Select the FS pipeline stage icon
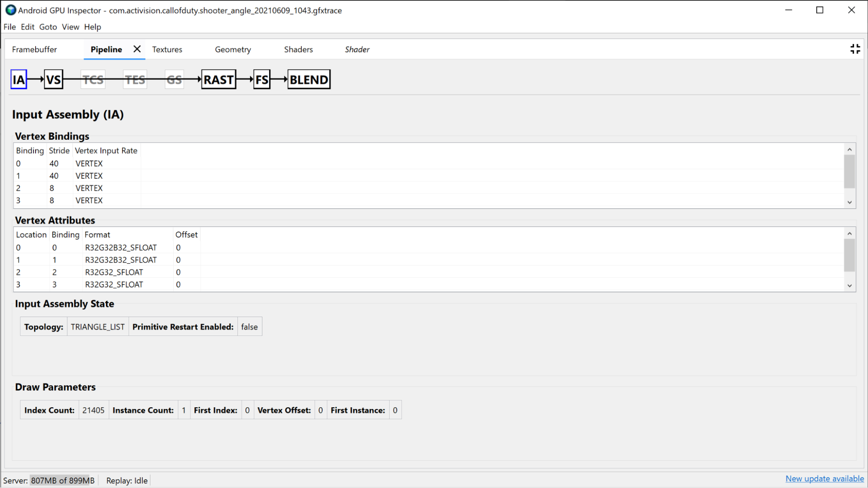Image resolution: width=868 pixels, height=488 pixels. (261, 79)
